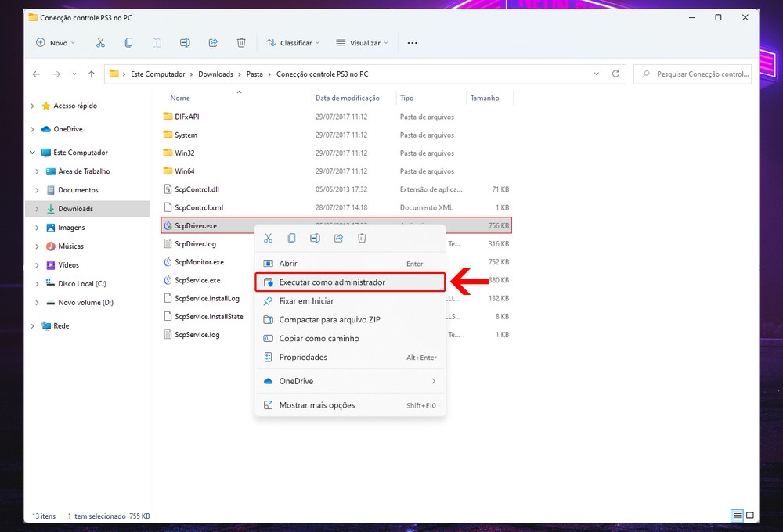Click the share icon in the context menu
Image resolution: width=783 pixels, height=532 pixels.
click(338, 238)
